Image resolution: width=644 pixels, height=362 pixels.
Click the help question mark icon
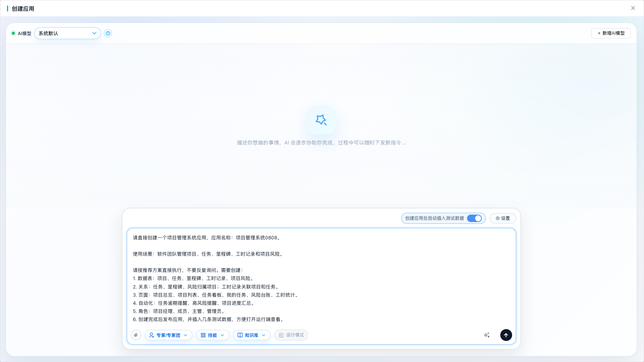click(x=108, y=33)
